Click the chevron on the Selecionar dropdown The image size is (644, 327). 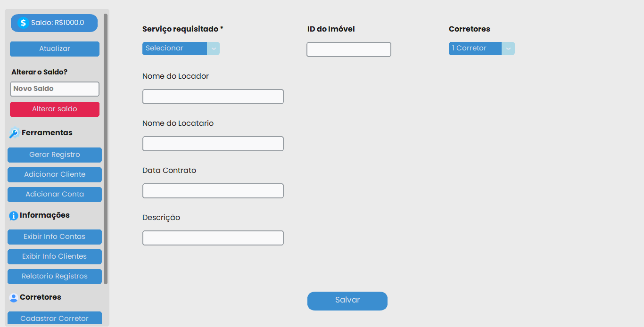(x=214, y=48)
